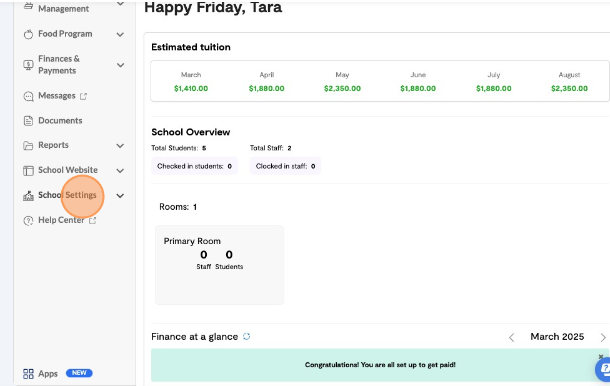
Task: Go to next month after March 2025
Action: (603, 337)
